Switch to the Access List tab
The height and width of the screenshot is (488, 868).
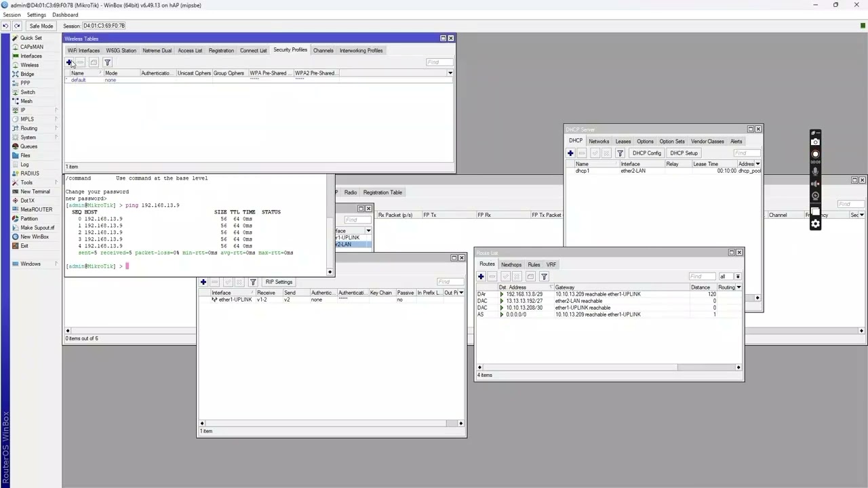pos(190,50)
